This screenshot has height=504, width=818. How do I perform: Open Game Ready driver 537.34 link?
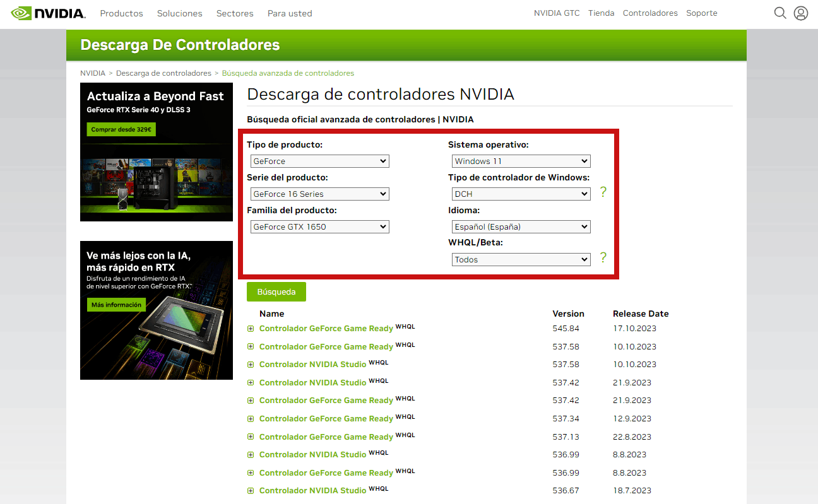coord(326,419)
